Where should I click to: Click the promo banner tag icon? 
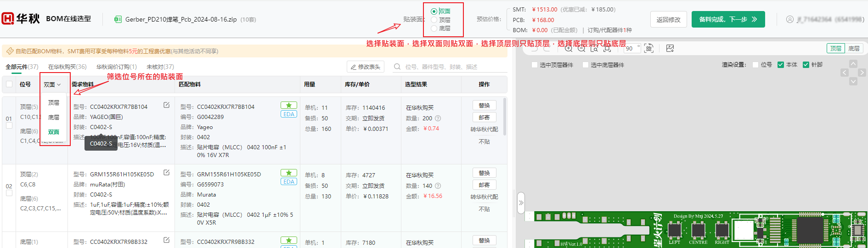[x=10, y=51]
